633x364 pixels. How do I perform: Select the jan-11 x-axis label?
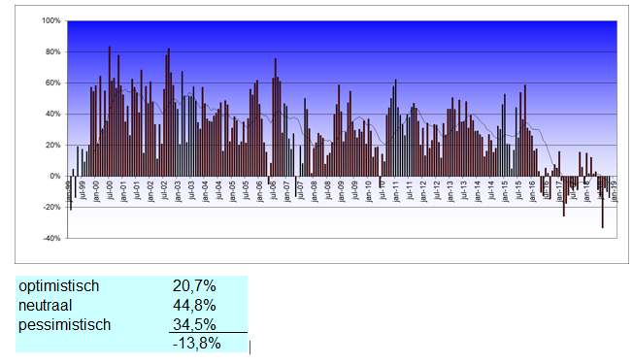pos(396,191)
